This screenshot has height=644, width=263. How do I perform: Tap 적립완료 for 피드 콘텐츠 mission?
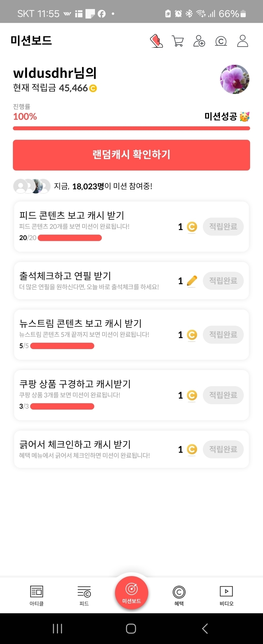pos(223,227)
